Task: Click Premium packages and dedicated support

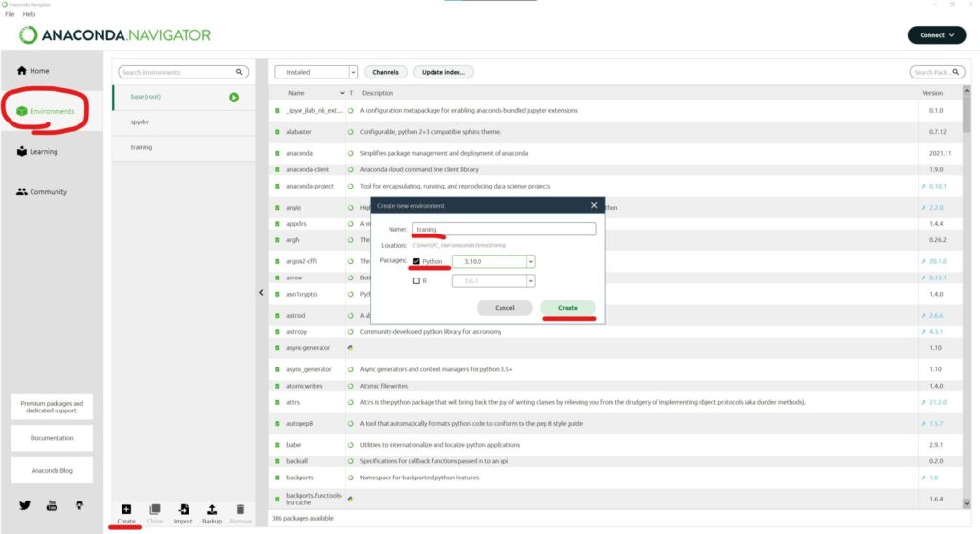Action: [x=52, y=407]
